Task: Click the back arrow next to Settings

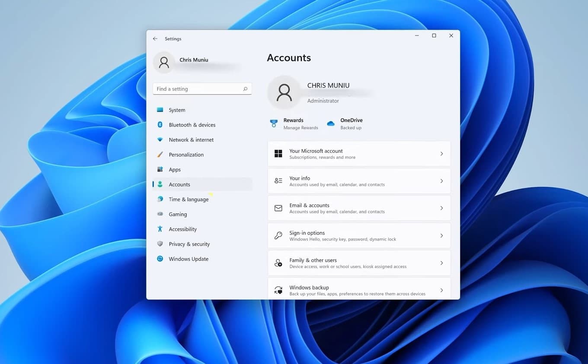Action: click(x=155, y=38)
